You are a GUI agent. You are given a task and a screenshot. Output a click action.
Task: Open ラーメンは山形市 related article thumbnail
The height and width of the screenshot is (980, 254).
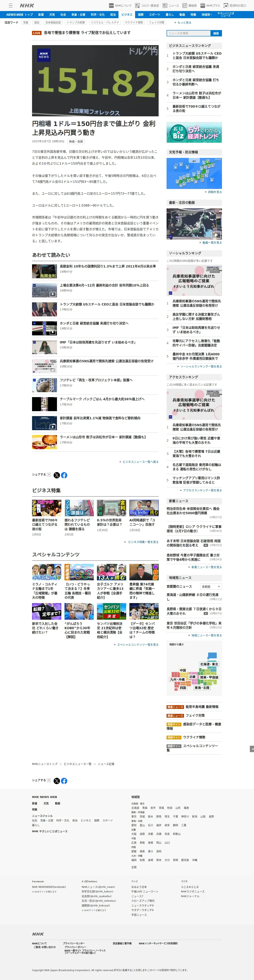pyautogui.click(x=45, y=442)
